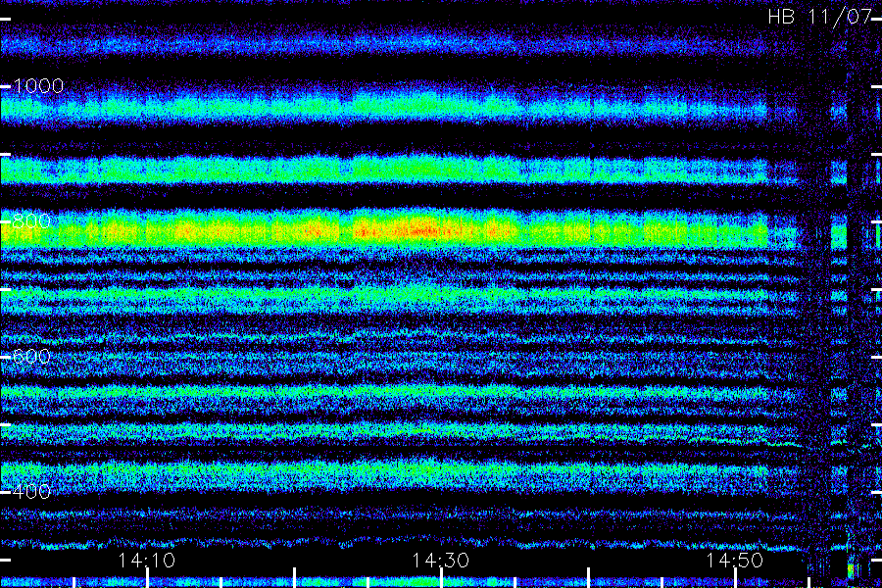Viewport: 882px width, 588px height.
Task: Click the 14:30 time axis label
Action: pyautogui.click(x=440, y=561)
